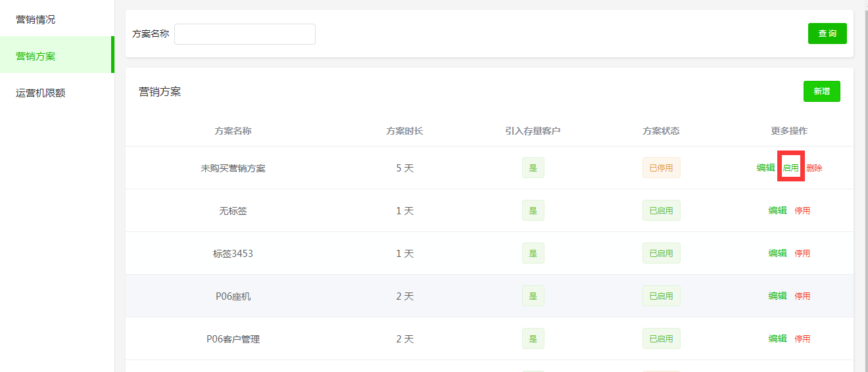
Task: Go to 运营机限额 sidebar item
Action: coord(40,93)
